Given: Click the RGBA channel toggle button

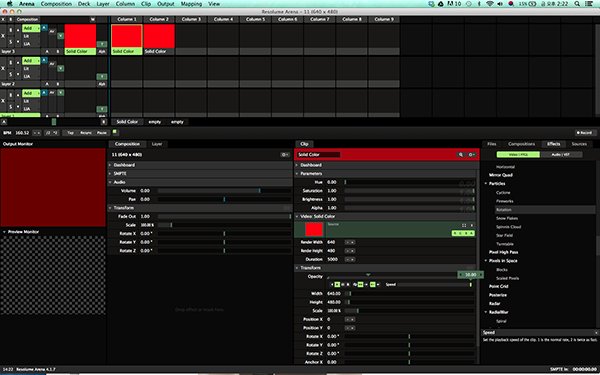Looking at the screenshot, I should [x=463, y=233].
